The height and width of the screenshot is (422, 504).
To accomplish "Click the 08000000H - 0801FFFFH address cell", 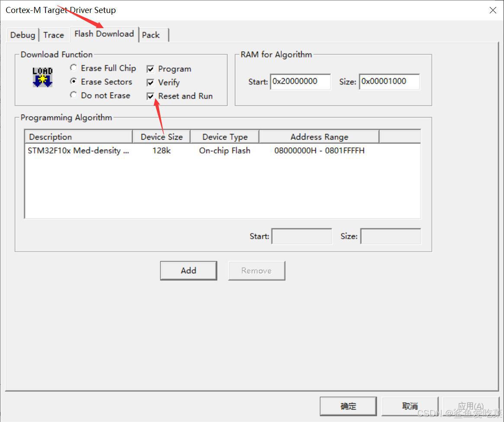I will tap(319, 150).
